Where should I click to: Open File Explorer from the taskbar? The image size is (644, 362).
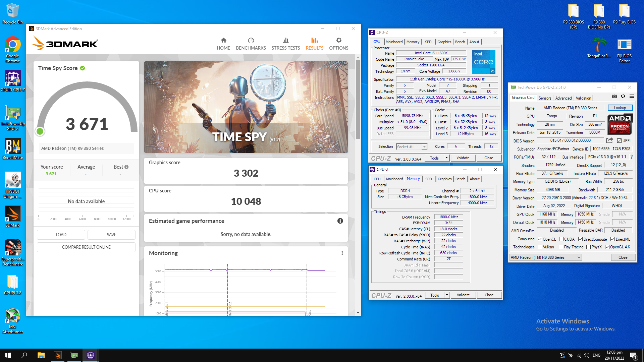41,355
